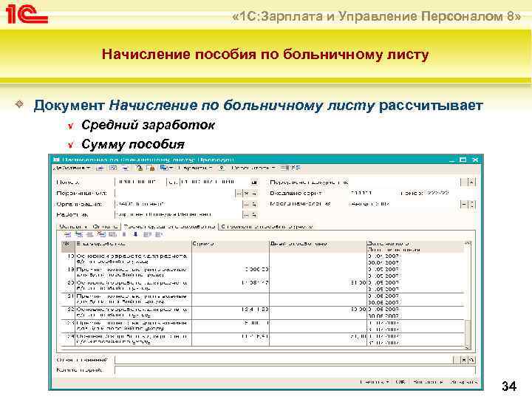Click the Рассчитать button in the toolbar

pyautogui.click(x=253, y=168)
